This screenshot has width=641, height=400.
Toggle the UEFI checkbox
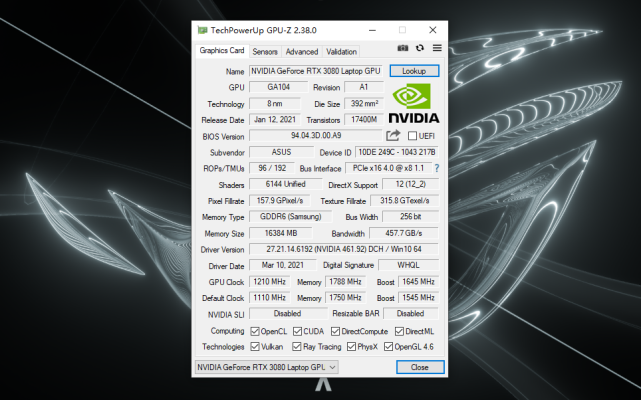(412, 135)
